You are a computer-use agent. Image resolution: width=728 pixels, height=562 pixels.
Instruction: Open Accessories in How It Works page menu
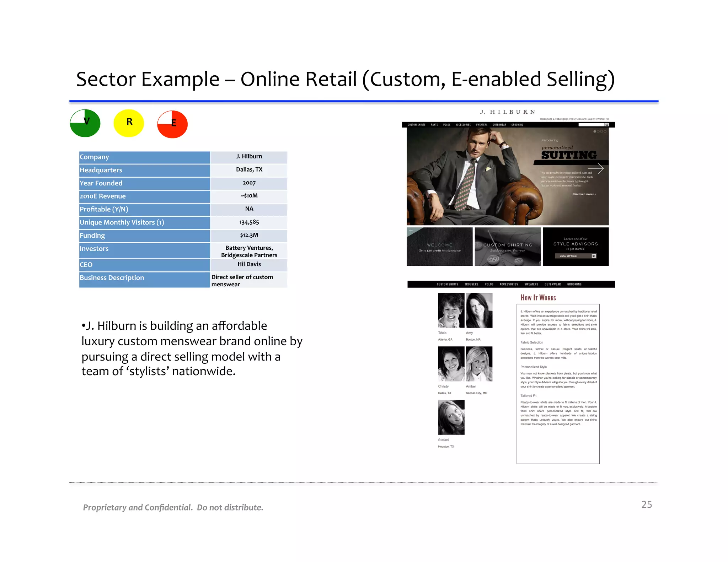(509, 284)
